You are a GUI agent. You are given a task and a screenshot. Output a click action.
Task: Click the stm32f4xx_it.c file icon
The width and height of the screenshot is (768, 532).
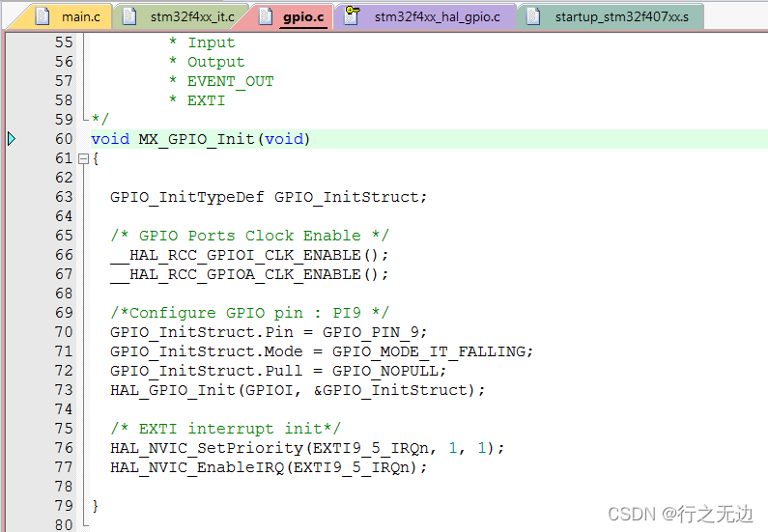click(x=129, y=16)
